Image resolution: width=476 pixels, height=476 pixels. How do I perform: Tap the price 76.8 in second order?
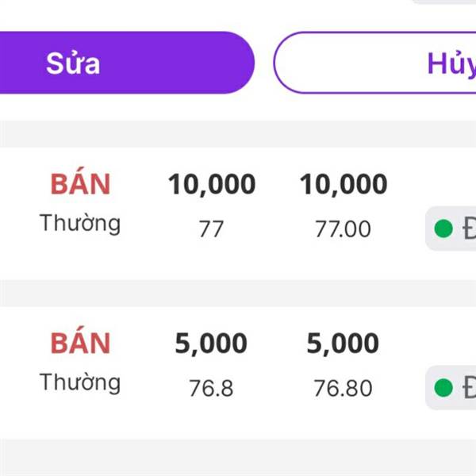pyautogui.click(x=211, y=389)
